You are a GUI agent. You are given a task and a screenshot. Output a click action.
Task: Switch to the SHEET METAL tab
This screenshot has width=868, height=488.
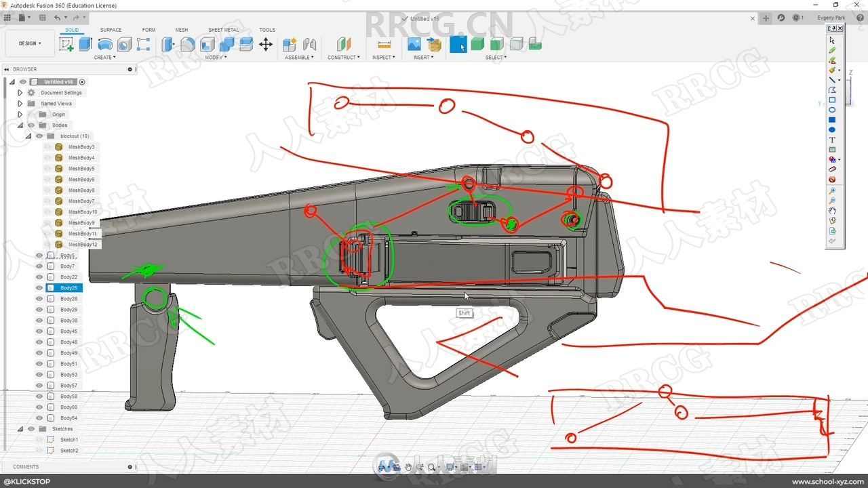click(224, 30)
